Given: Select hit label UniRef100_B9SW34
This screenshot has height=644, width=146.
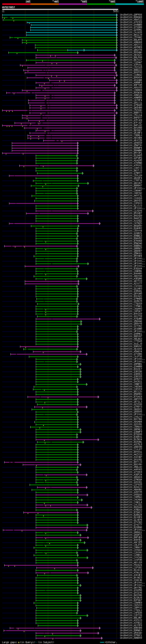Looking at the screenshot, I should [x=131, y=93].
